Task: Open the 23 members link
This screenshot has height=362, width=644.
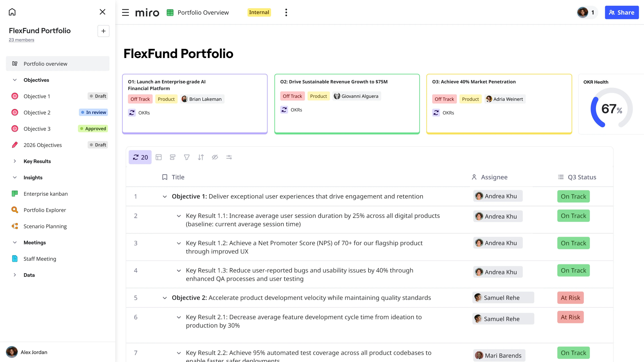Action: point(21,40)
